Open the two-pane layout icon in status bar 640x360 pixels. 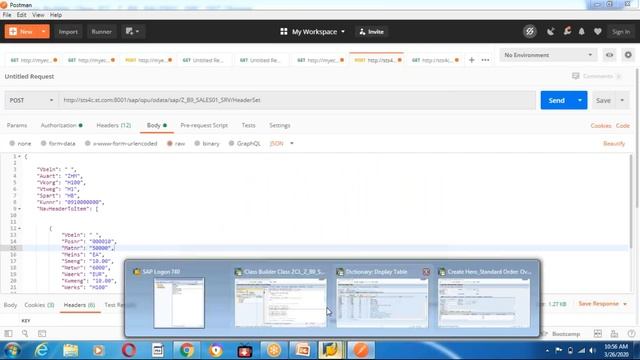598,333
